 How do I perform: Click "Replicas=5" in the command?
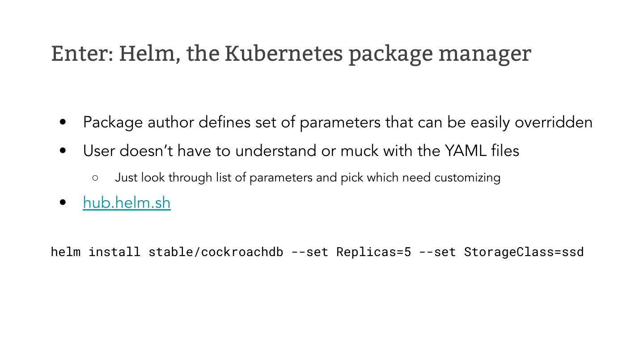click(373, 252)
